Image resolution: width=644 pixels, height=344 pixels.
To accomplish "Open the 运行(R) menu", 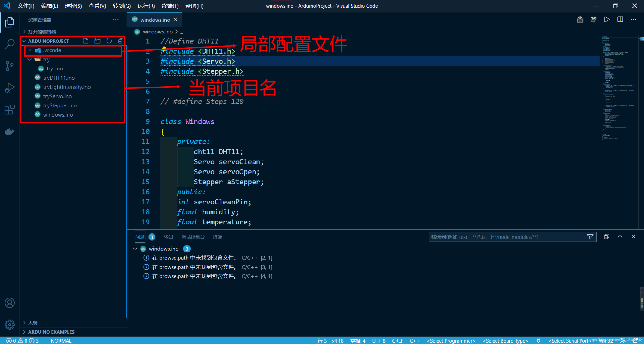I will [146, 6].
